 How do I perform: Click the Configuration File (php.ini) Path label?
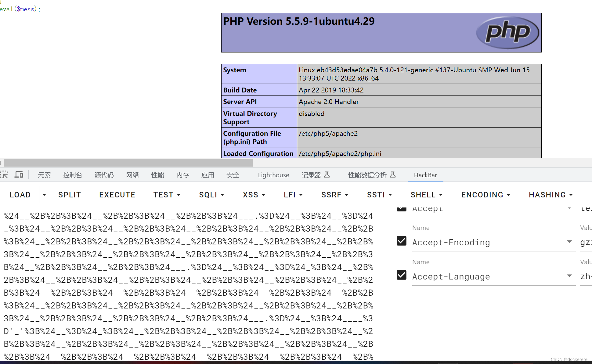click(x=252, y=137)
